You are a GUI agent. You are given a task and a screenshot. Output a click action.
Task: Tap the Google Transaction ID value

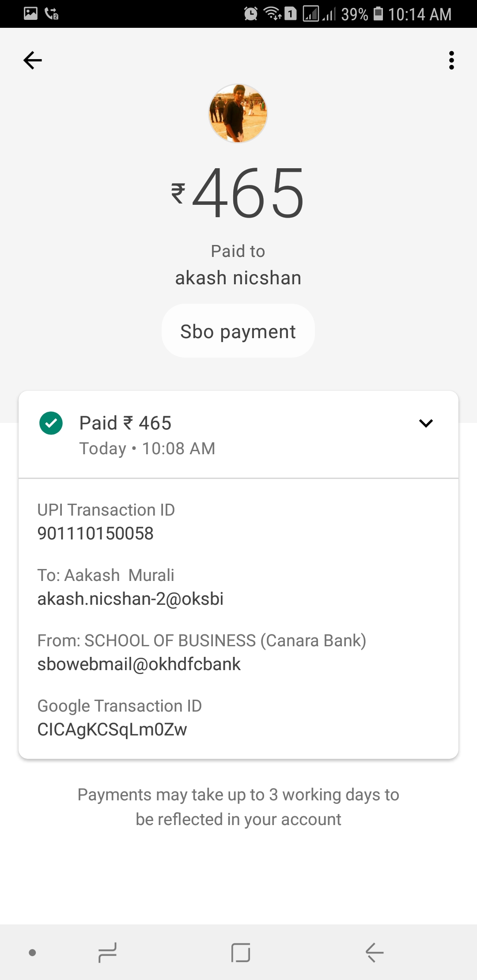coord(112,730)
